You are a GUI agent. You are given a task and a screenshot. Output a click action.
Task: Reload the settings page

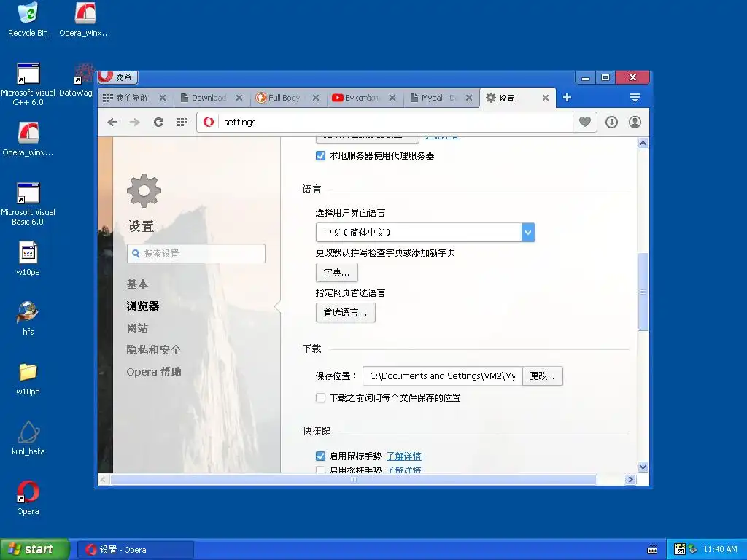click(158, 122)
